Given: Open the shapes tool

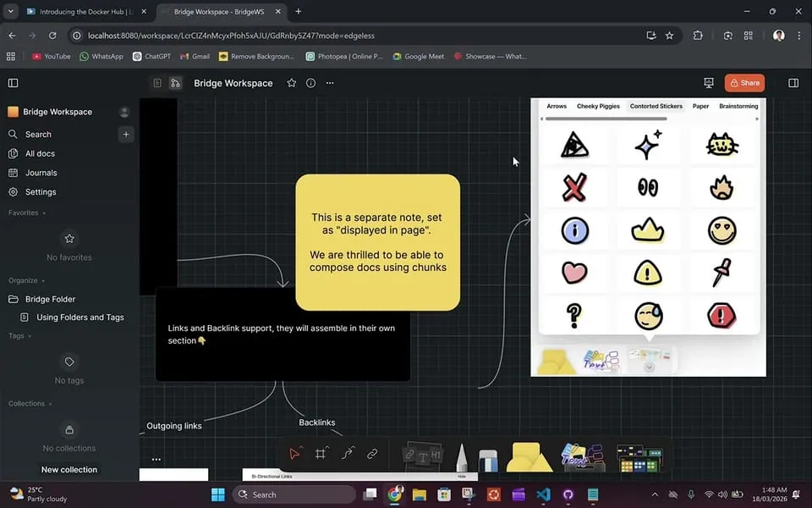Looking at the screenshot, I should (529, 457).
